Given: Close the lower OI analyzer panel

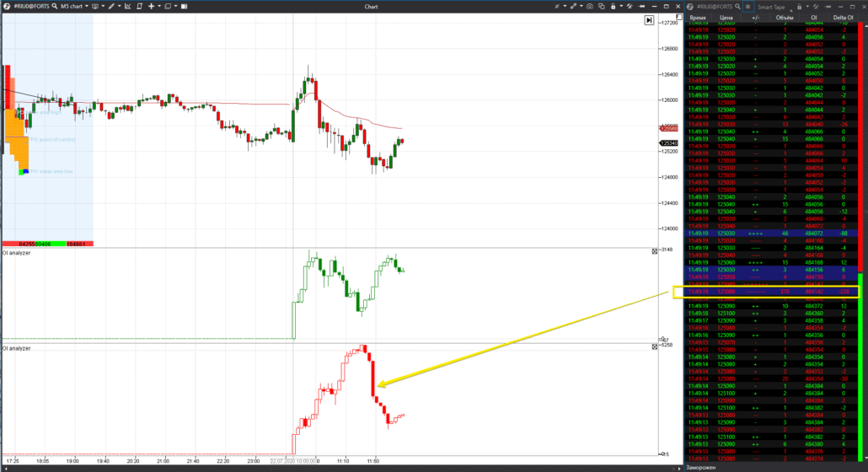Looking at the screenshot, I should point(654,346).
